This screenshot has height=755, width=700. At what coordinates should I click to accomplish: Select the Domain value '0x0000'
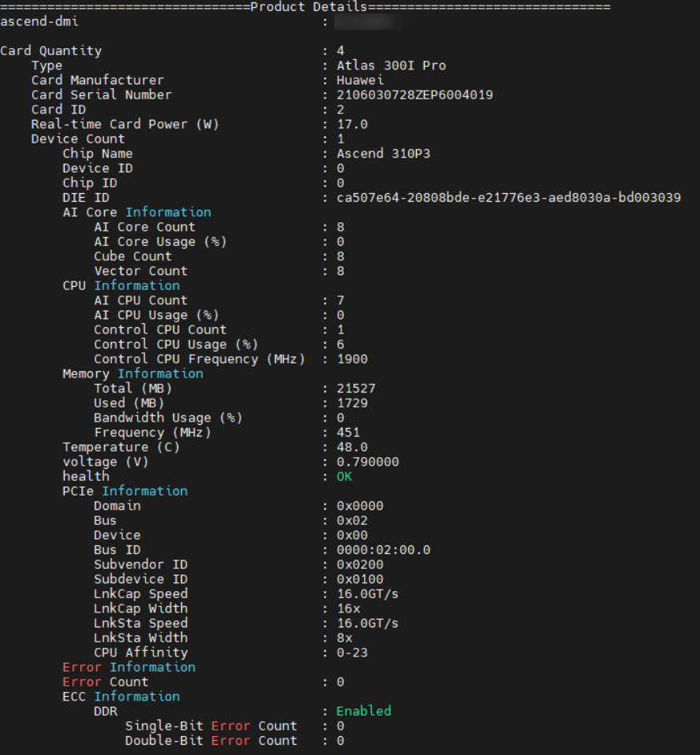pos(360,506)
